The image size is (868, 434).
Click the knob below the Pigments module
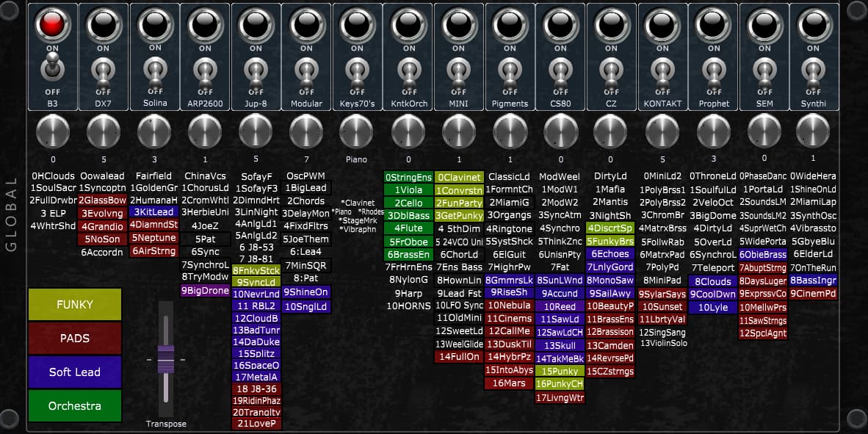(x=510, y=131)
